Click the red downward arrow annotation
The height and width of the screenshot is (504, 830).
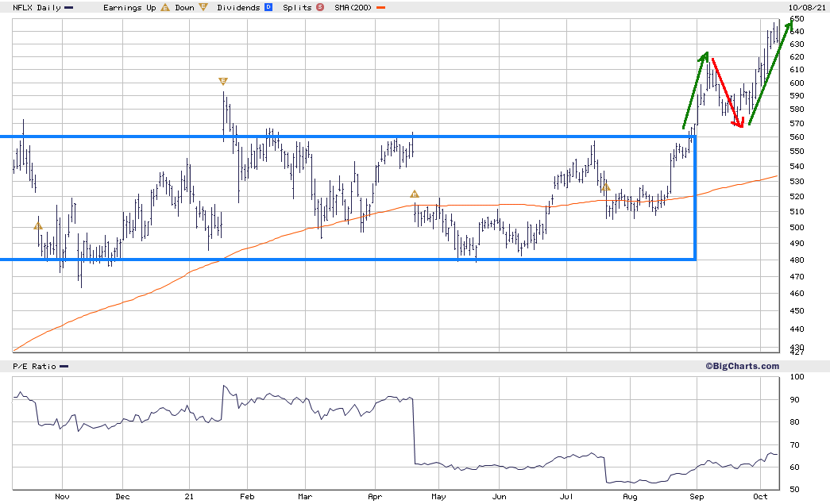click(728, 91)
